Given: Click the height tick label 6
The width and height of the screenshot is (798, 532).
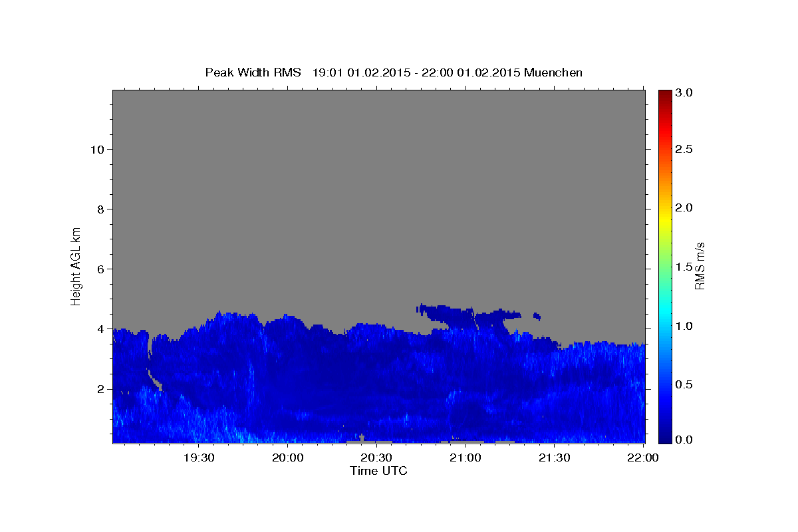Looking at the screenshot, I should coord(101,269).
